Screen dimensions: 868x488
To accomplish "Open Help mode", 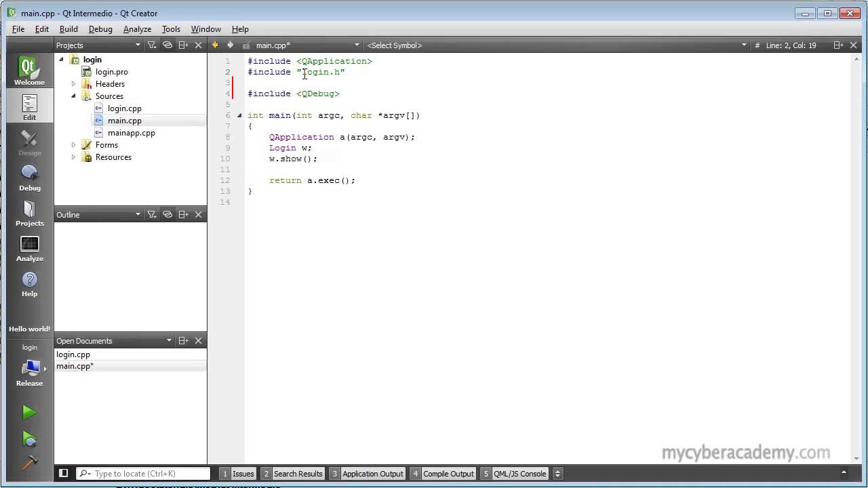I will (29, 283).
